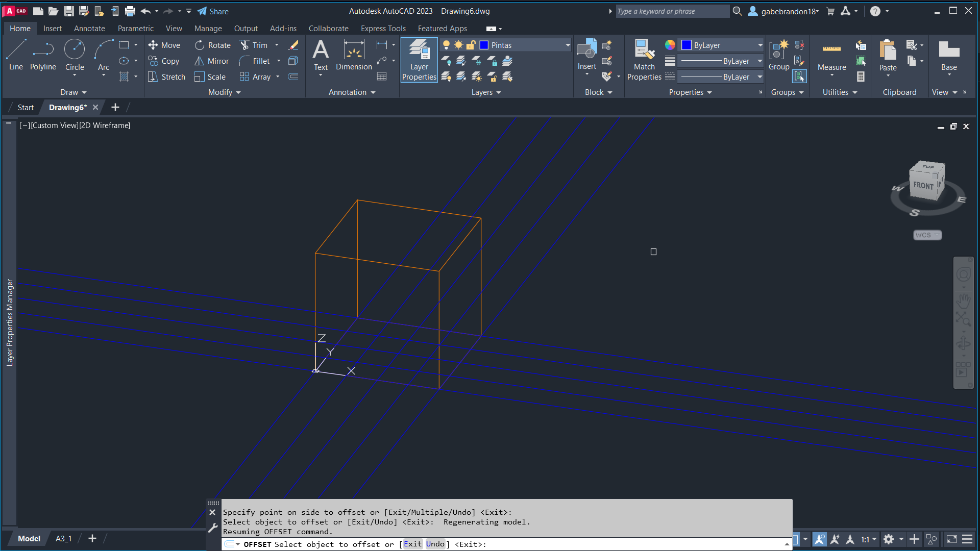This screenshot has width=980, height=551.
Task: Click the Share button
Action: tap(213, 11)
